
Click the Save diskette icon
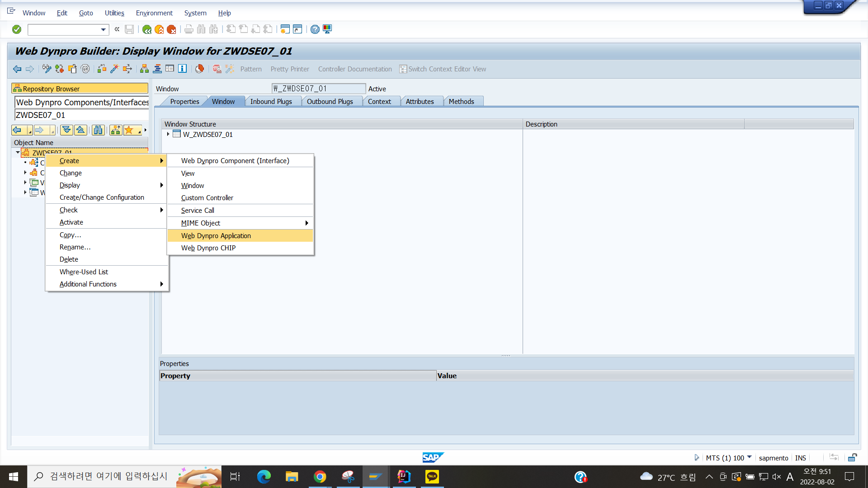coord(129,29)
